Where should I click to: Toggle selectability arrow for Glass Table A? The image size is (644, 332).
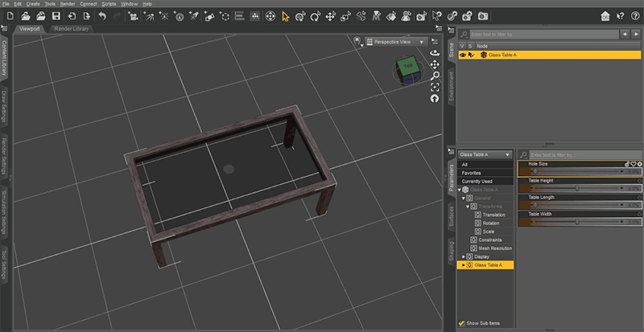pos(471,55)
